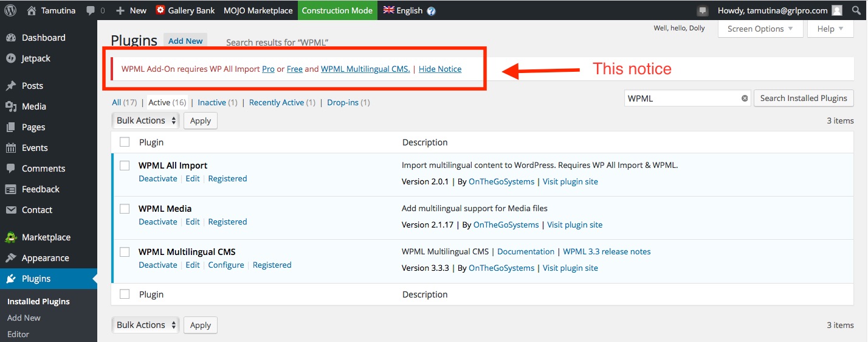Screen dimensions: 868x342
Task: Click the plus New content icon
Action: pyautogui.click(x=120, y=10)
